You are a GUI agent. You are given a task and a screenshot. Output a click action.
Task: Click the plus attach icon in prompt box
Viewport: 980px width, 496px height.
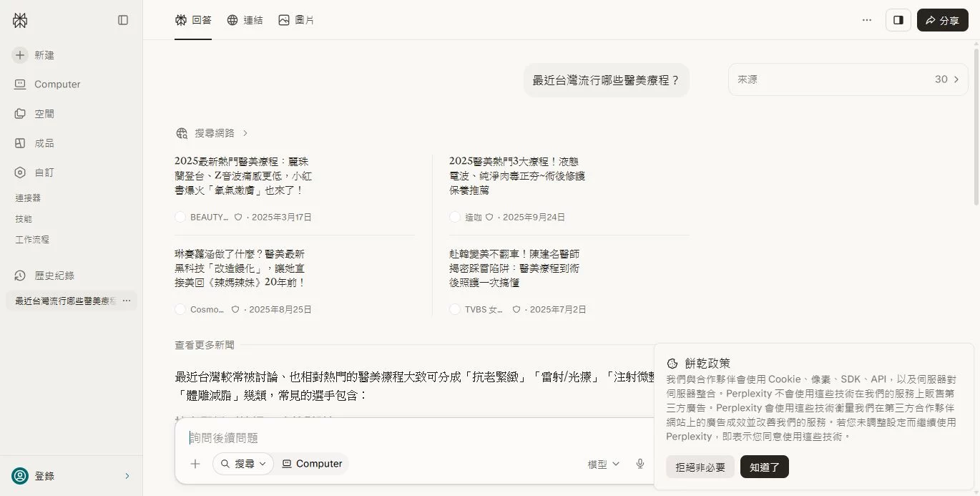(195, 464)
